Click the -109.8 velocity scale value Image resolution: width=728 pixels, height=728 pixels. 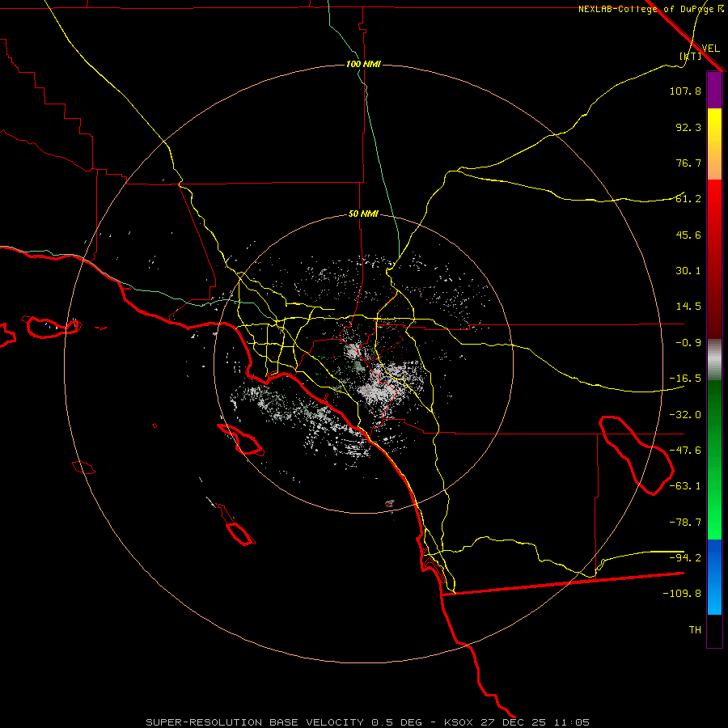[x=682, y=594]
